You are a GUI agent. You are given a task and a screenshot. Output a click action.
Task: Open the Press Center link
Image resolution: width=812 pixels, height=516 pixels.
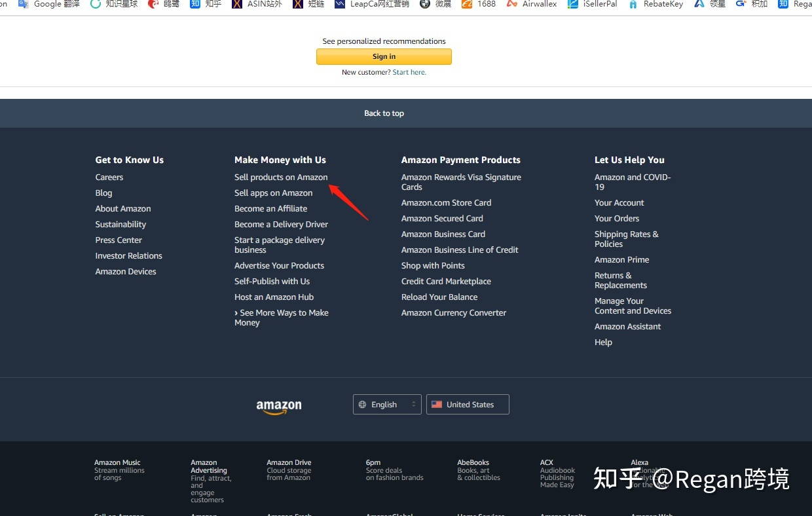tap(119, 240)
